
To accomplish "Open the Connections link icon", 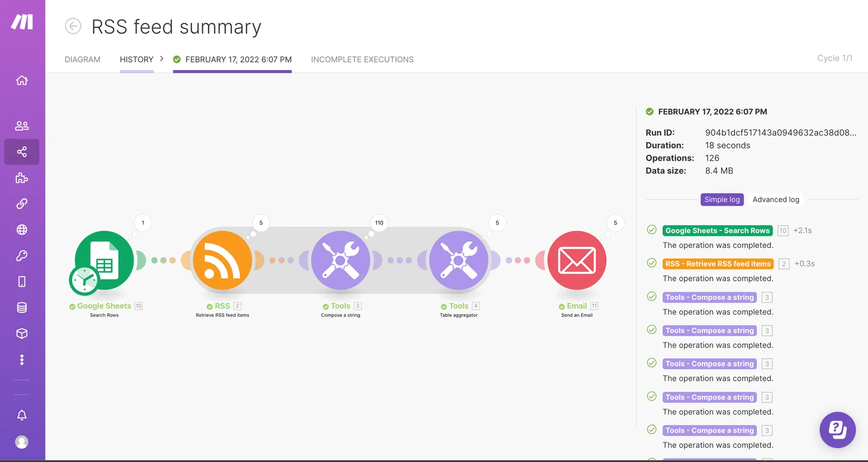I will tap(22, 204).
